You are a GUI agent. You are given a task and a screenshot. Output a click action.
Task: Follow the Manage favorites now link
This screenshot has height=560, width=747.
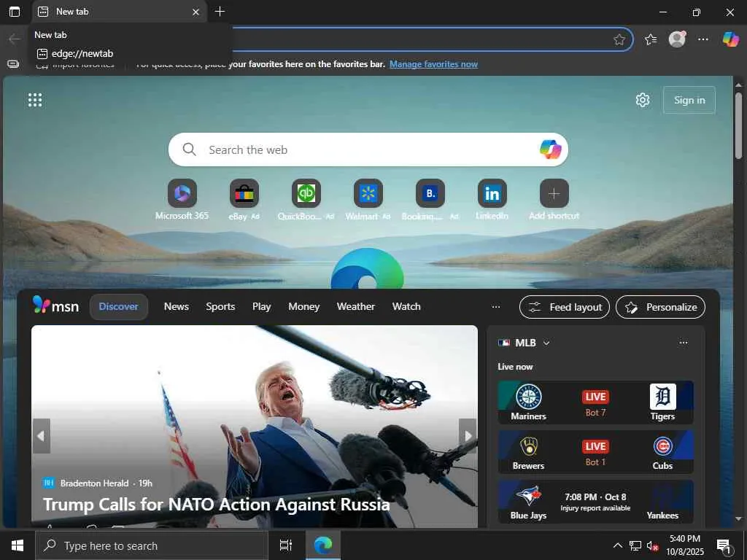pyautogui.click(x=433, y=64)
